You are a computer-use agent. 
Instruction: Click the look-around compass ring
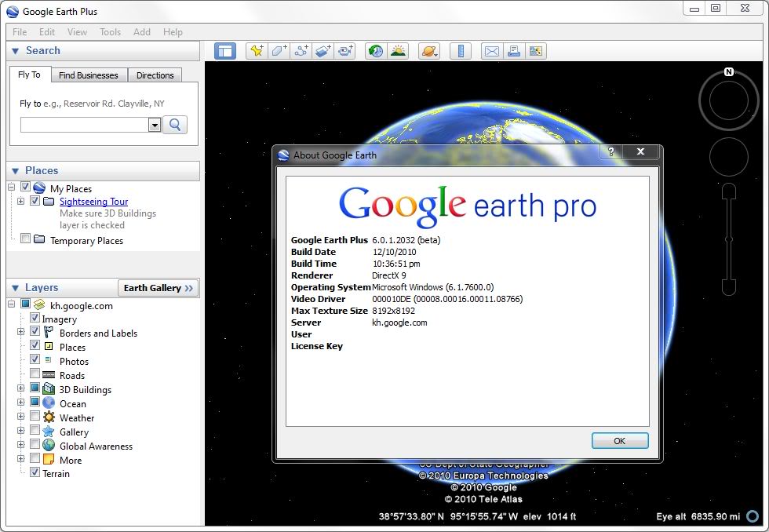(729, 101)
